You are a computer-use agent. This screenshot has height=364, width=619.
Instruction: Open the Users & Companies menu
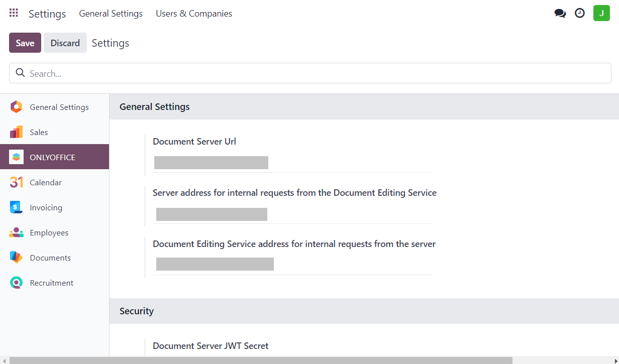[194, 14]
